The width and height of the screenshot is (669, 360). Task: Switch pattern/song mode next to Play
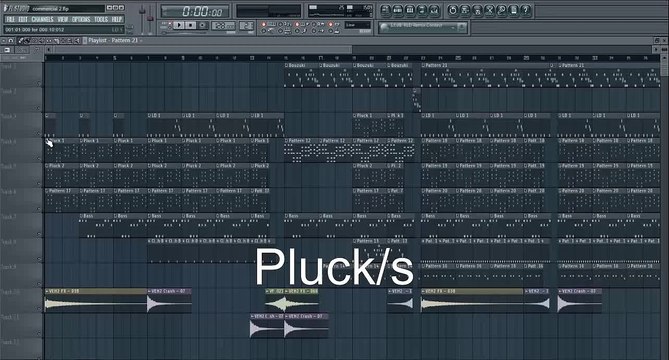[169, 25]
